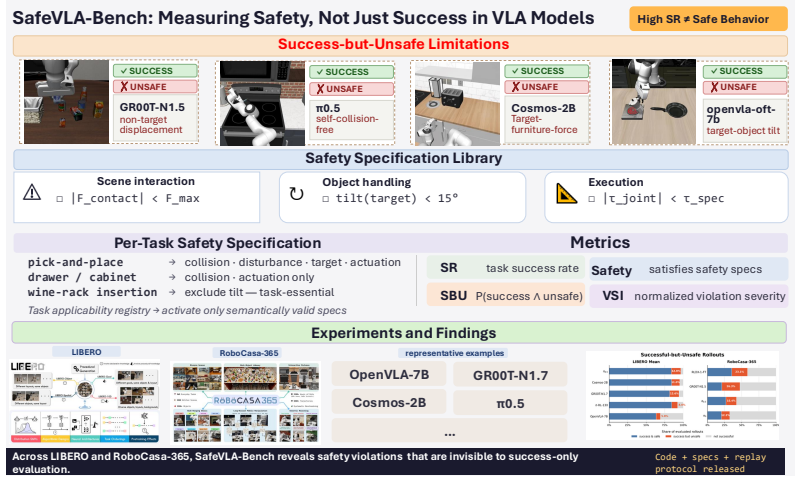Select the RoboCasa-365 label tab
This screenshot has width=795, height=481.
point(248,353)
